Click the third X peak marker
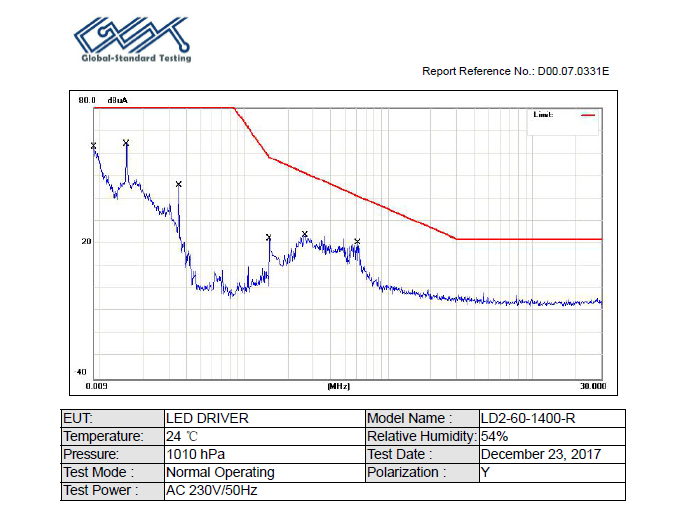The image size is (679, 505). coord(179,184)
